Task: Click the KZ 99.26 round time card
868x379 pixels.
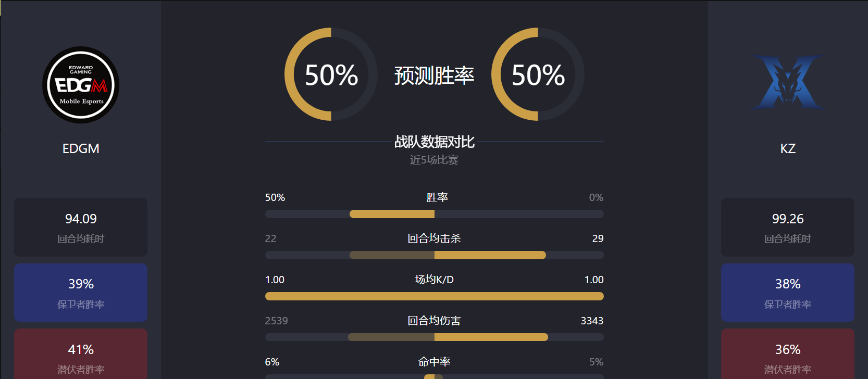Action: click(788, 227)
